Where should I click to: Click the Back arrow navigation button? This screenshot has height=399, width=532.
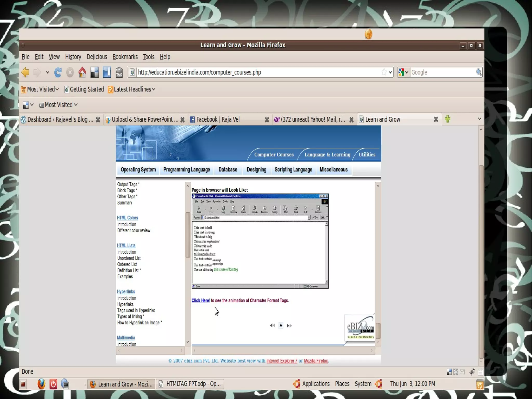point(25,72)
